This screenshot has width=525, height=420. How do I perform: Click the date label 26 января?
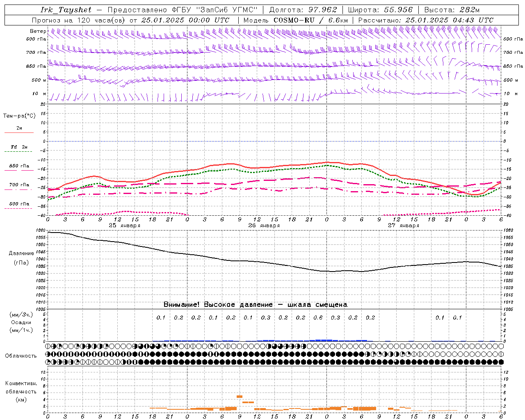coord(264,226)
